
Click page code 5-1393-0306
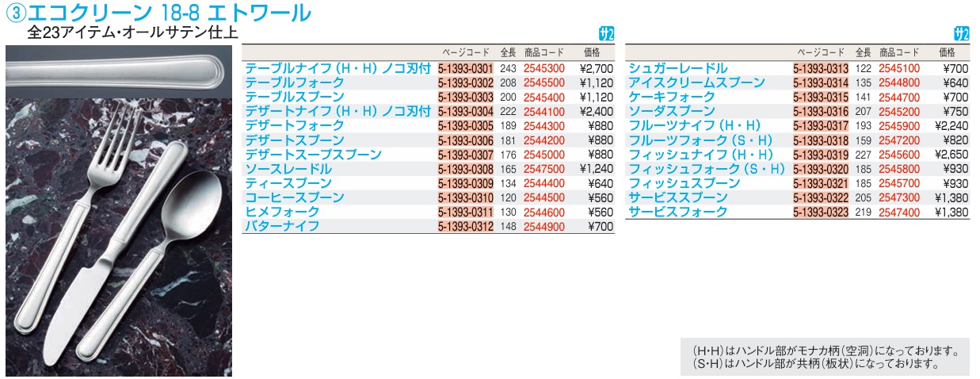tap(466, 140)
